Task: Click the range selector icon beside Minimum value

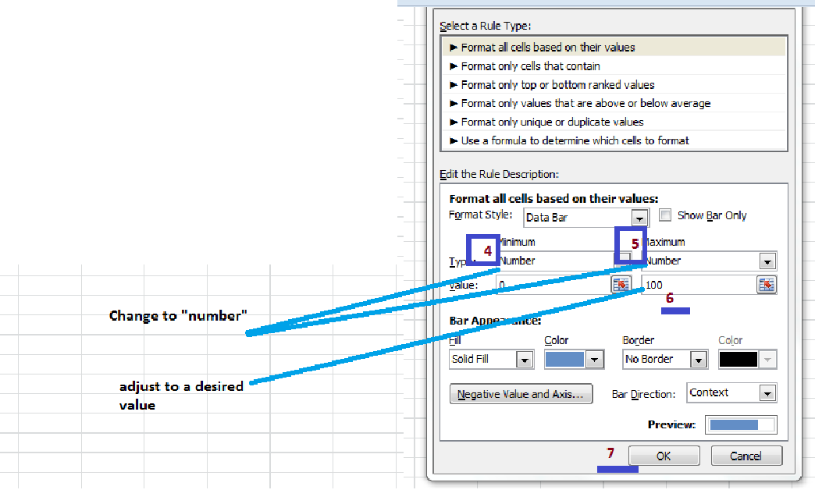Action: [x=621, y=285]
